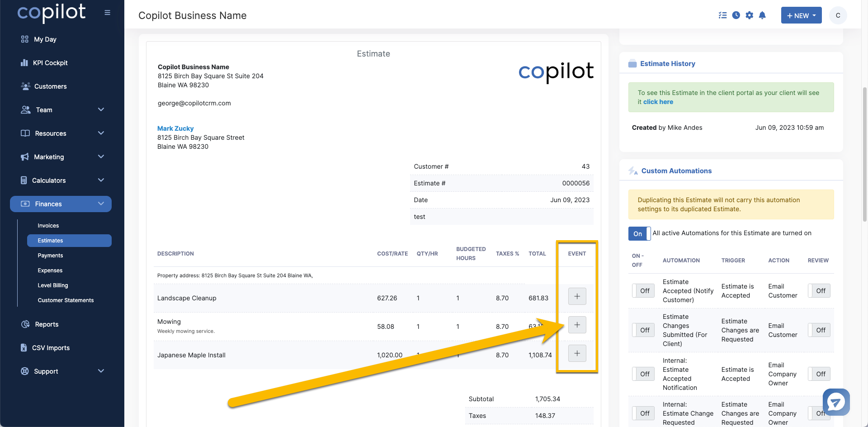Image resolution: width=868 pixels, height=427 pixels.
Task: Toggle Internal Estimate Accepted Notification switch
Action: pyautogui.click(x=643, y=374)
